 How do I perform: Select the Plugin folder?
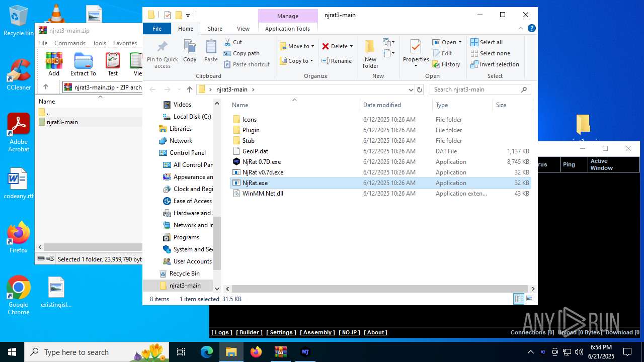[380, 130]
